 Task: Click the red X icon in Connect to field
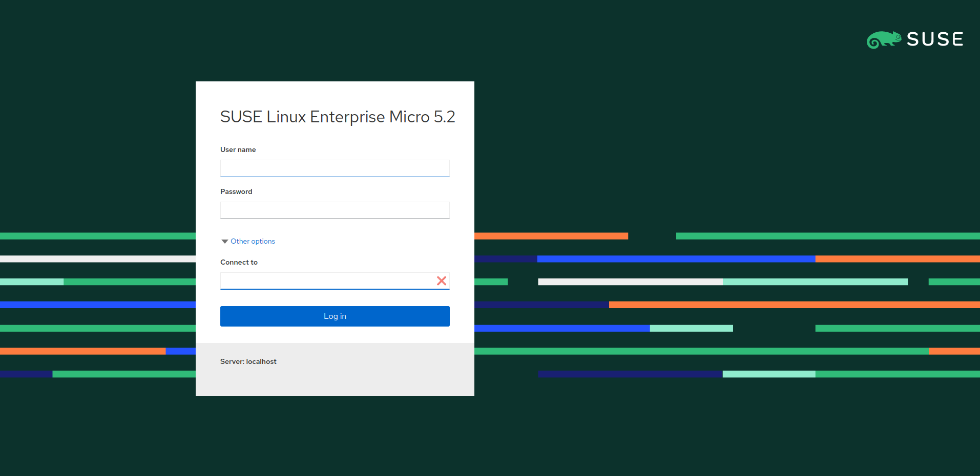coord(441,280)
